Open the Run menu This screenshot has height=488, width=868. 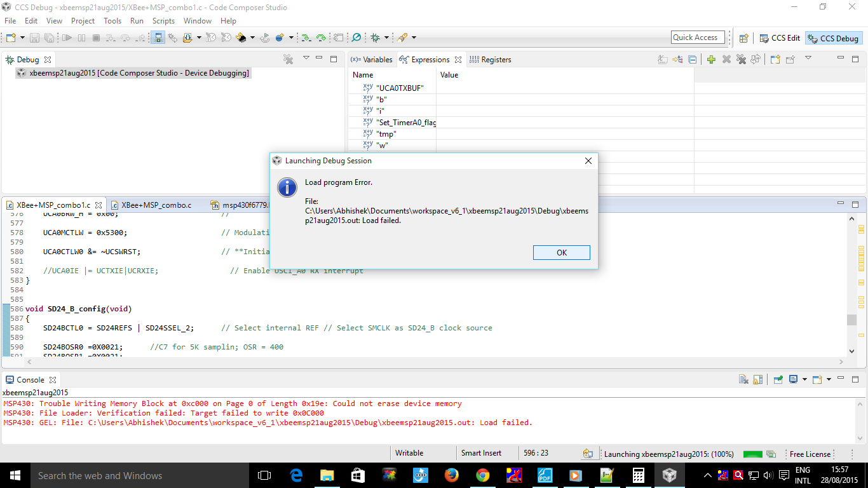137,21
